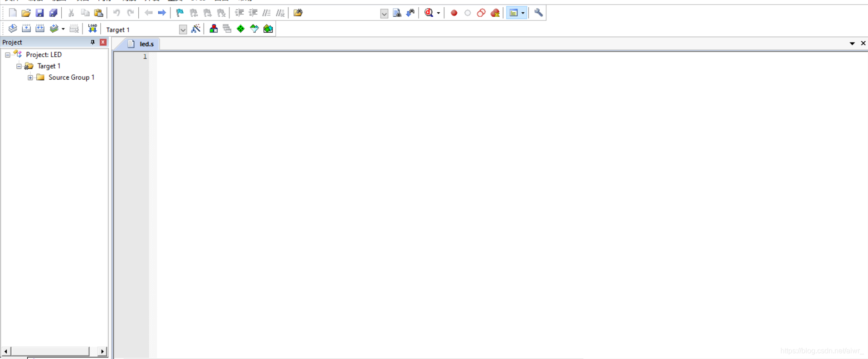Viewport: 868px width, 359px height.
Task: Navigate backwards with left arrow
Action: point(148,13)
